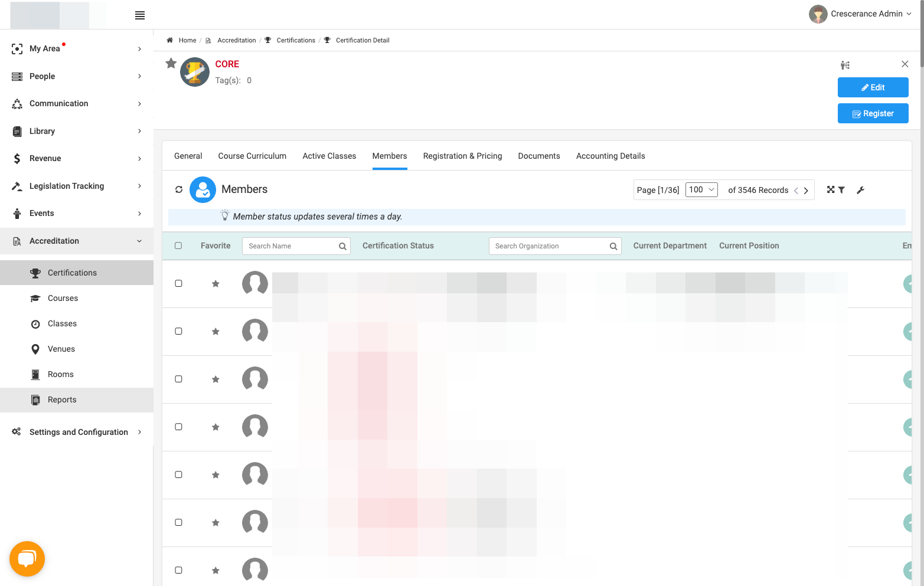The width and height of the screenshot is (924, 586).
Task: Switch to the Course Curriculum tab
Action: coord(252,156)
